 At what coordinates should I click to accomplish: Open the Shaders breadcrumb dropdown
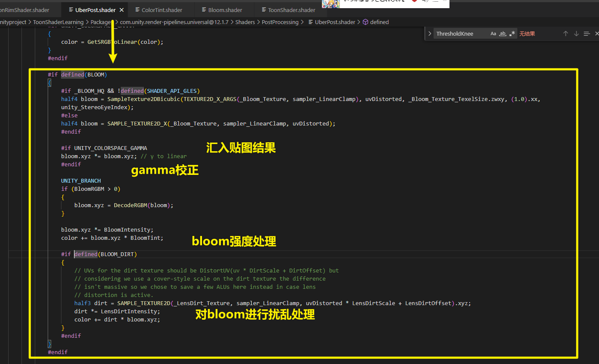[x=245, y=22]
